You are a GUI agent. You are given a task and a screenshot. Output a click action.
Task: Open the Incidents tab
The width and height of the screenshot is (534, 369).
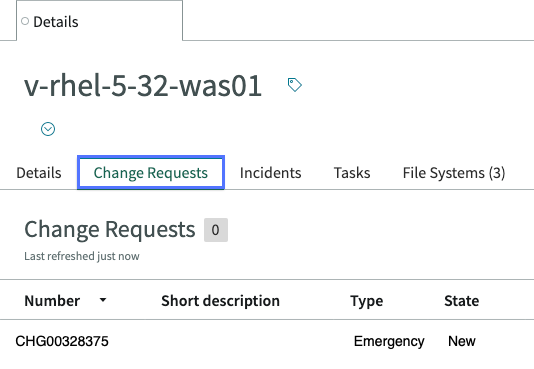click(270, 173)
